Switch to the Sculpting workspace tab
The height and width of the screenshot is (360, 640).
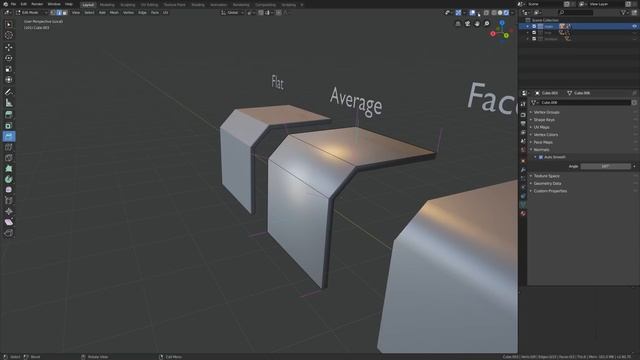click(x=127, y=4)
